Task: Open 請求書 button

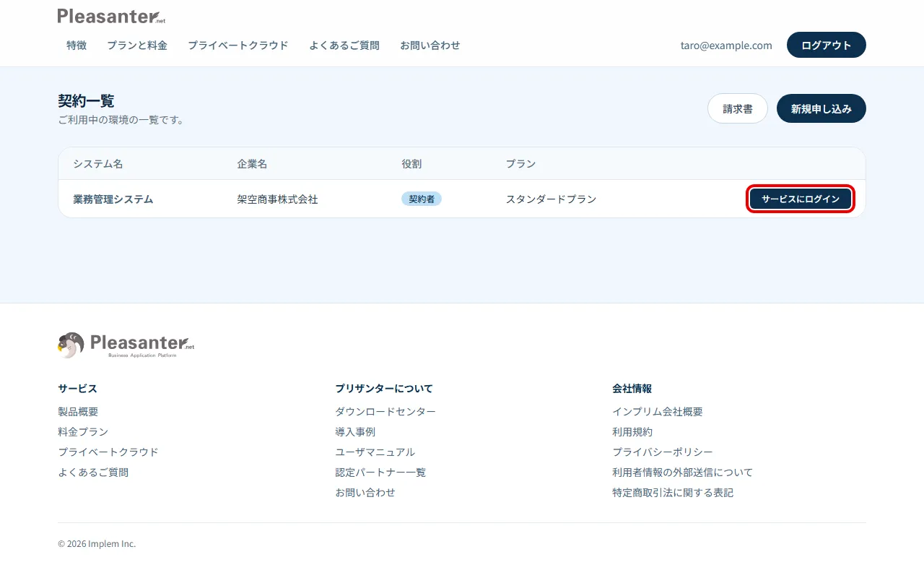Action: 738,108
